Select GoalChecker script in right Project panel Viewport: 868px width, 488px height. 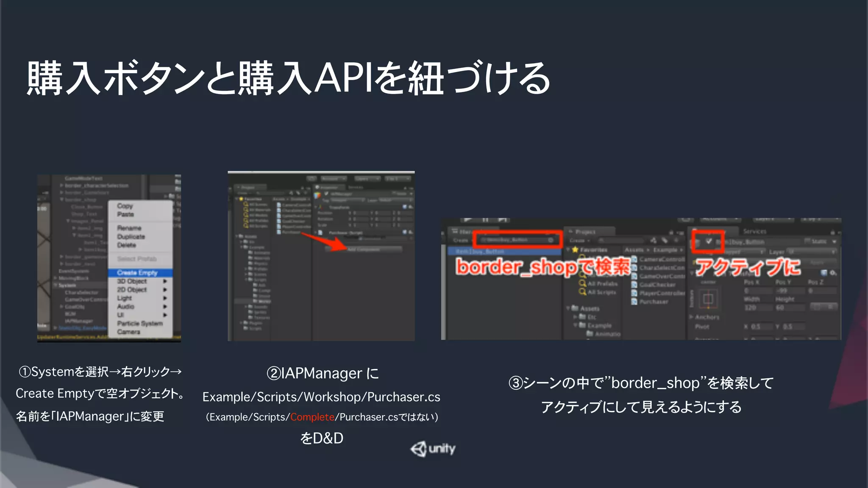654,284
